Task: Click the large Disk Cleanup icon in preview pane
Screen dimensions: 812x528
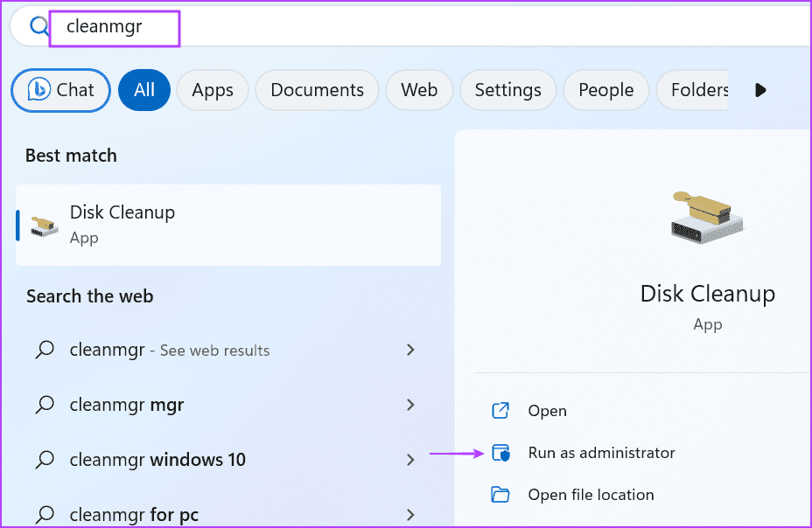Action: 707,217
